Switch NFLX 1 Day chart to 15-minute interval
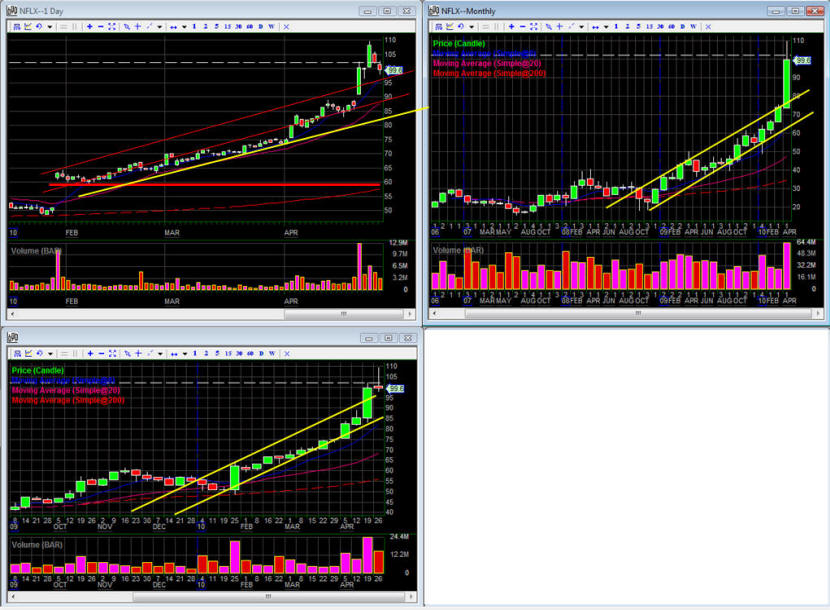 coord(227,26)
